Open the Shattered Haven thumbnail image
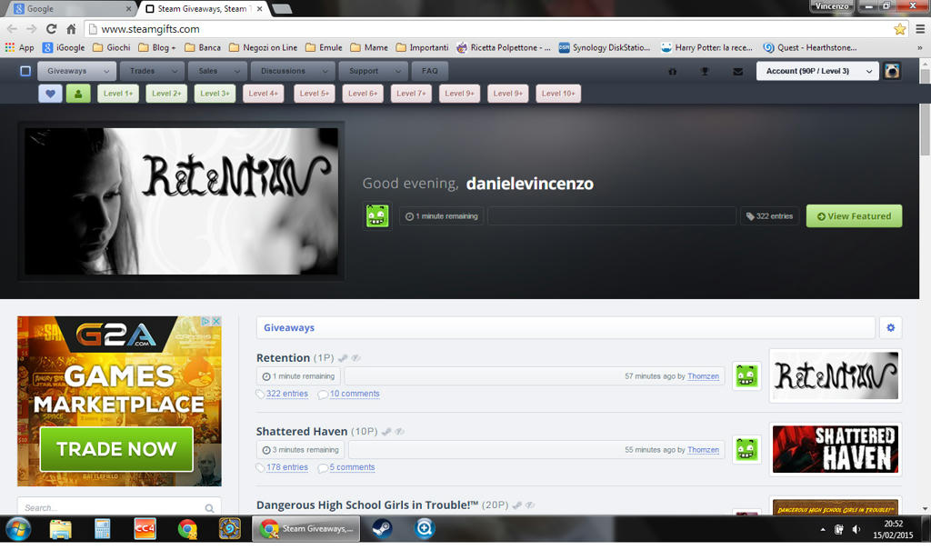This screenshot has width=931, height=560. [836, 449]
